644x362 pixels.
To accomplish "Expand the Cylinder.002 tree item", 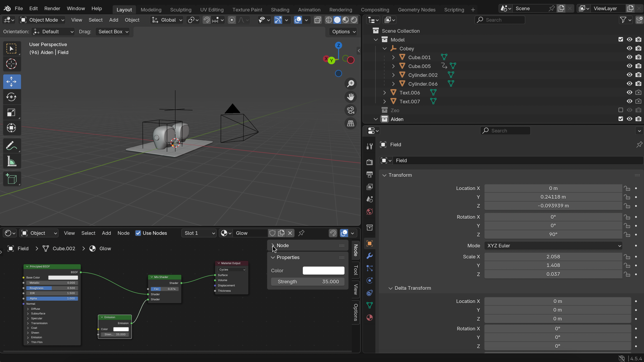I will (393, 75).
